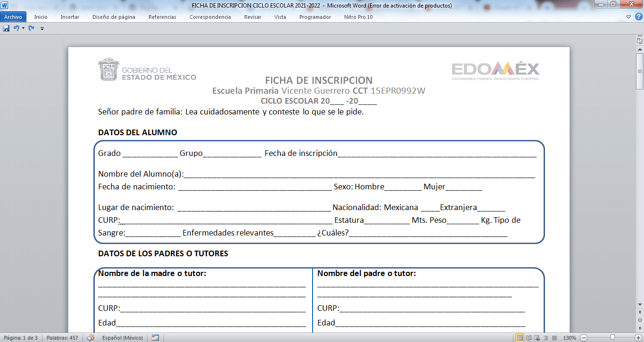Click the Palabras: 457 word count
The height and width of the screenshot is (342, 644).
[62, 338]
